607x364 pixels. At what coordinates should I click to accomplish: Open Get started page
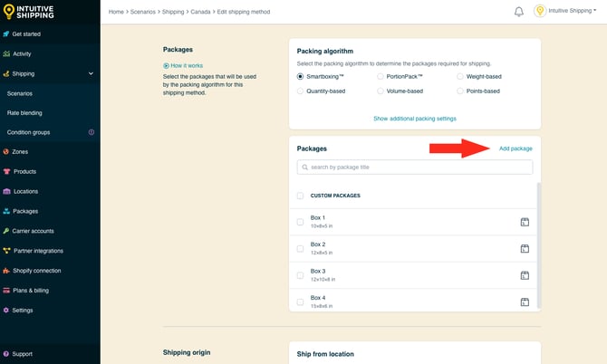coord(26,34)
